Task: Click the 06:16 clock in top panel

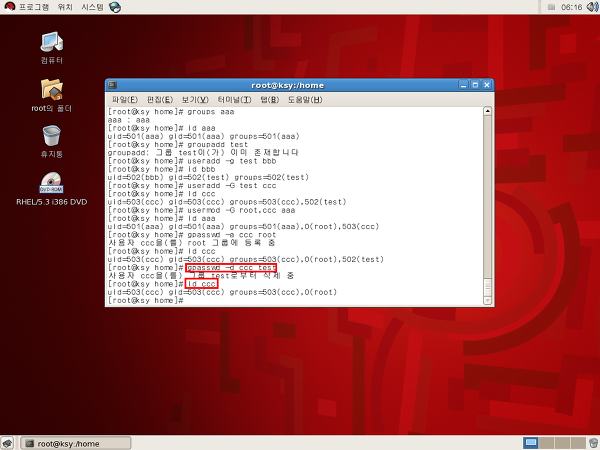Action: (571, 7)
